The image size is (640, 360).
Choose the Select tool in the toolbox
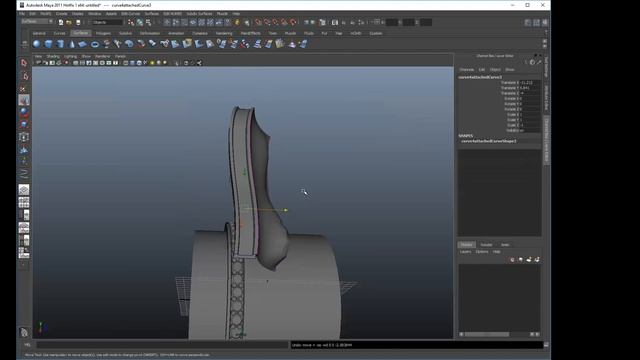pyautogui.click(x=24, y=63)
